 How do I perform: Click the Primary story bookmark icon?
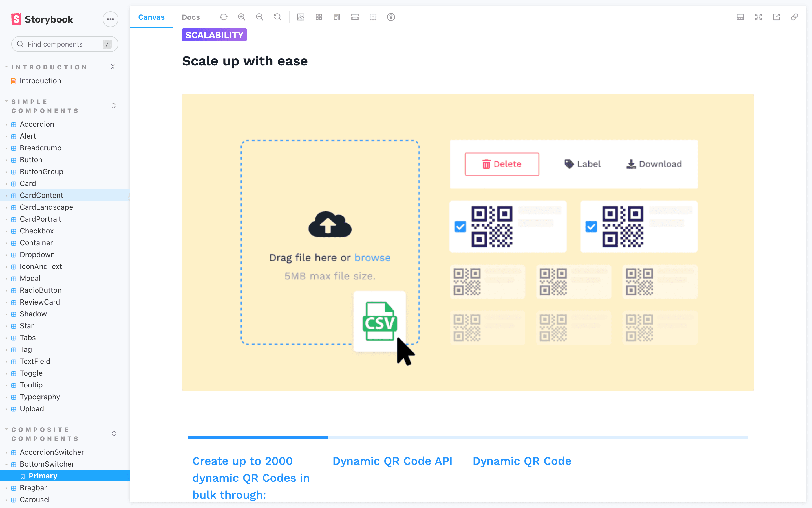click(x=23, y=476)
